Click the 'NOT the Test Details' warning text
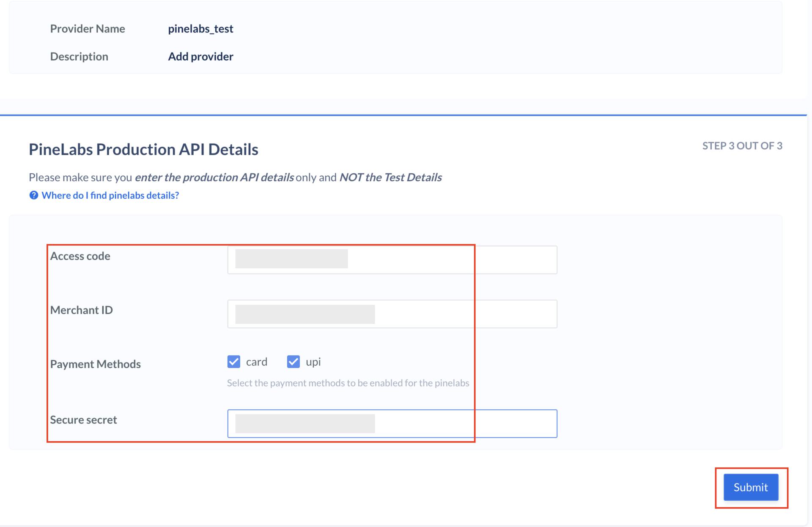This screenshot has width=812, height=527. pyautogui.click(x=390, y=177)
